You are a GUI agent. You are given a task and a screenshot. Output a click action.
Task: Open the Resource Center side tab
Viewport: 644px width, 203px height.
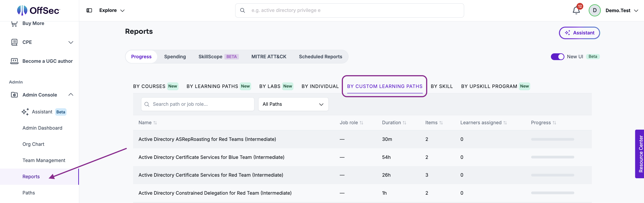pos(639,154)
